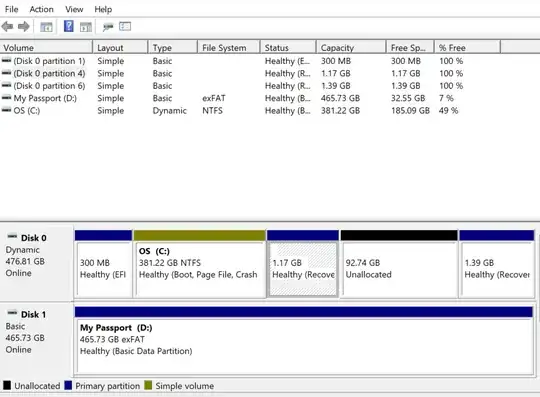
Task: Select the Disk 0 partition 4 volume icon
Action: tap(6, 73)
